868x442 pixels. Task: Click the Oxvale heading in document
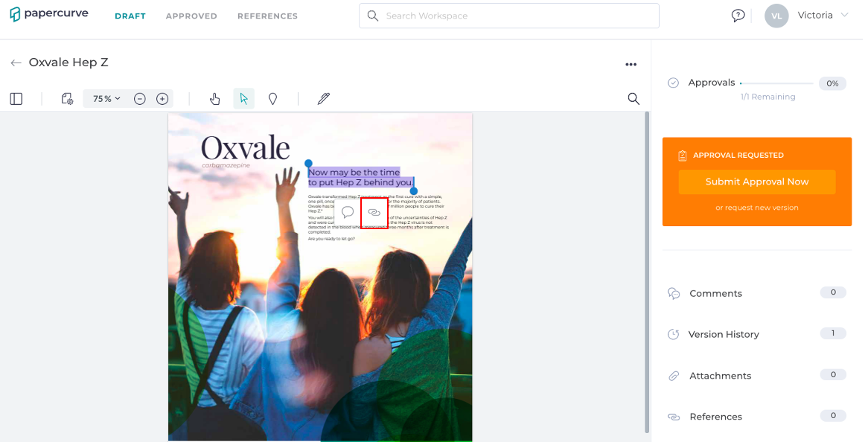pos(245,147)
